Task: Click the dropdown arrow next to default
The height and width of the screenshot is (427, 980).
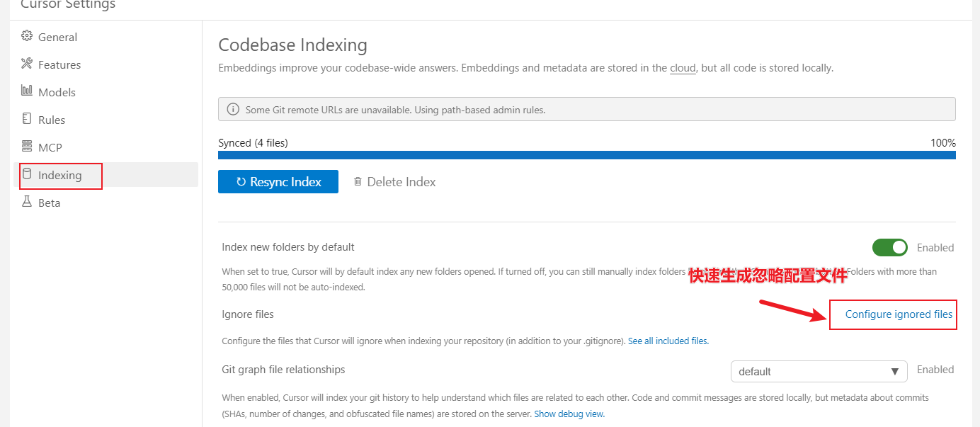Action: coord(894,372)
